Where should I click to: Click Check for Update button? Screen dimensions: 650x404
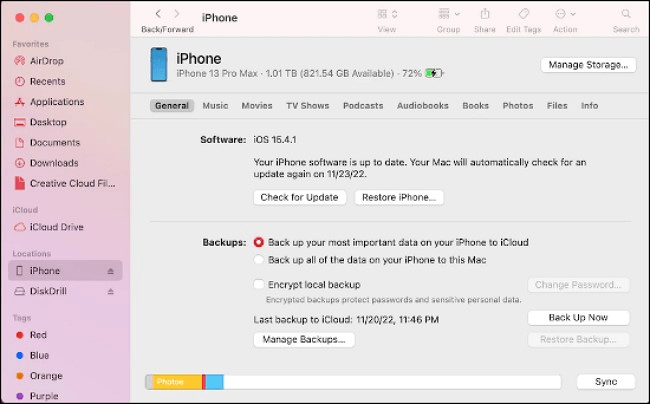(300, 197)
